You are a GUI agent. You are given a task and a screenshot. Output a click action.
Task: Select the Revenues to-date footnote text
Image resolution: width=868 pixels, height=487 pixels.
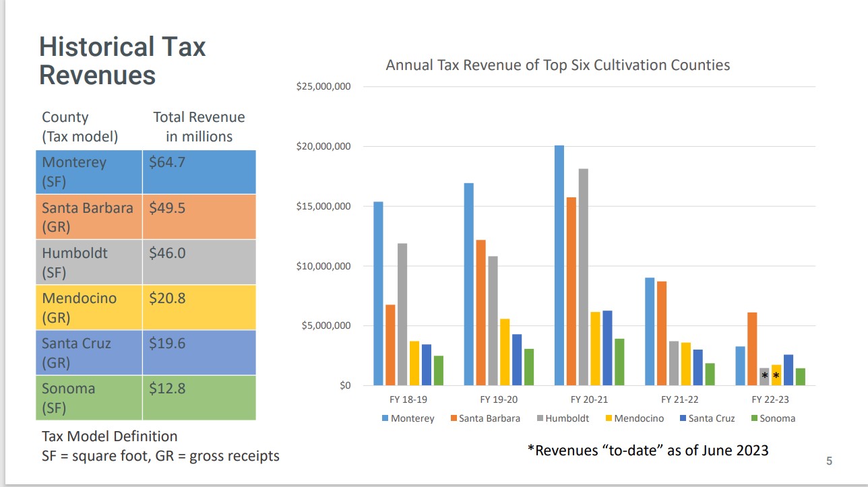648,451
